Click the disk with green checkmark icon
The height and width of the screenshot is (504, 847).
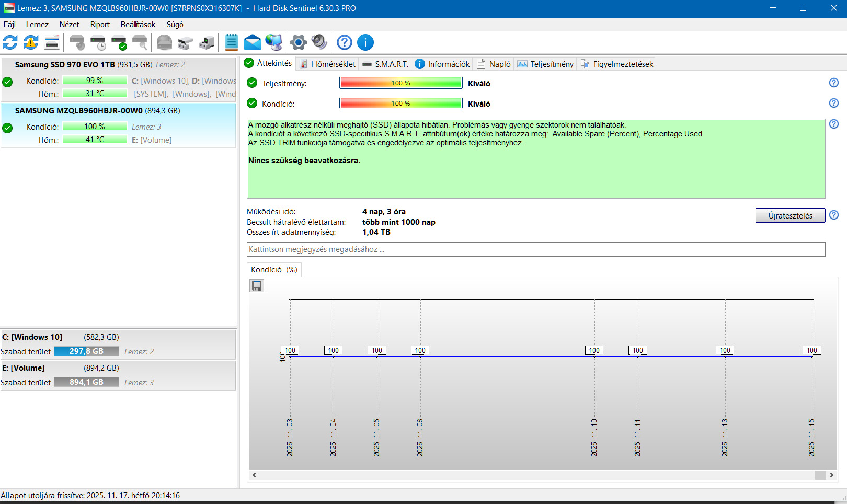tap(119, 42)
